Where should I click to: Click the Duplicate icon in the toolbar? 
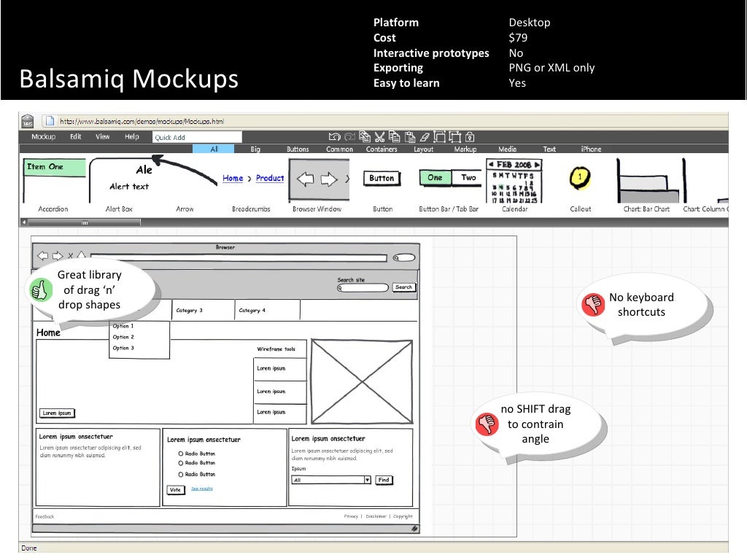pos(365,137)
